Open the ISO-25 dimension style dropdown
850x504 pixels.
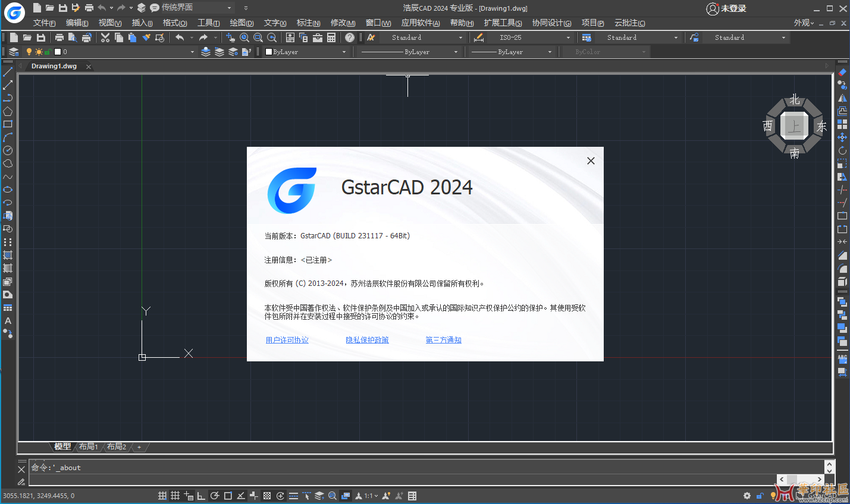(568, 37)
